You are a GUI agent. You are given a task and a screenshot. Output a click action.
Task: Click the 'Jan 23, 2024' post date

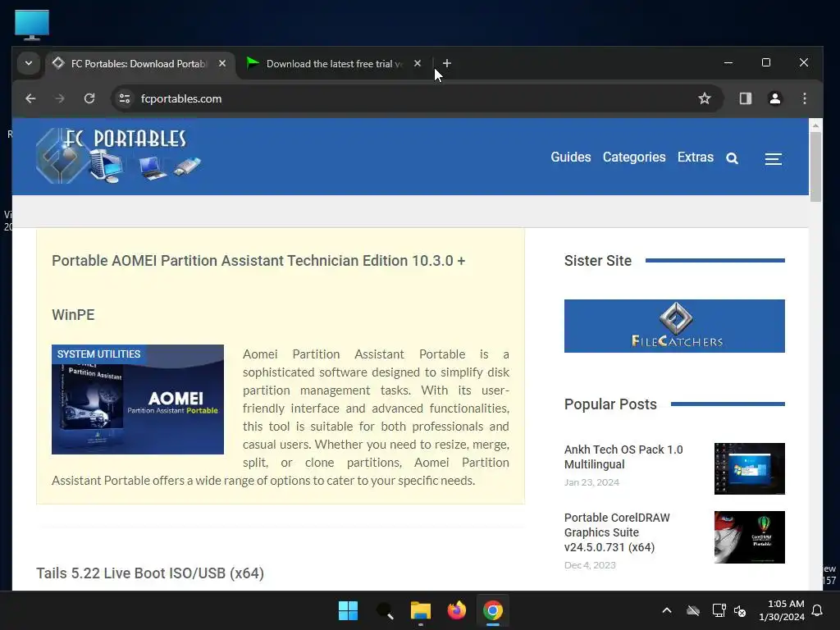[591, 482]
